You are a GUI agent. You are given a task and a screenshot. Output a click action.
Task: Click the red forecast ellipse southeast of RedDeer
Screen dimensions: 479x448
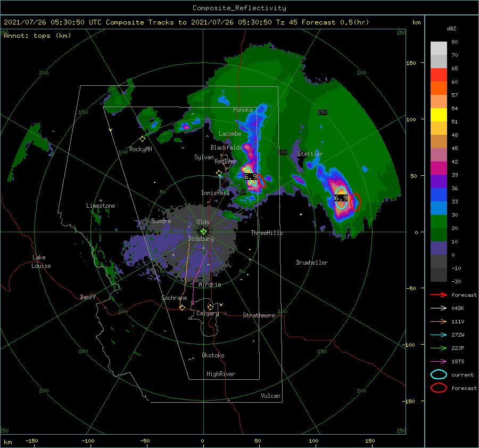262,181
